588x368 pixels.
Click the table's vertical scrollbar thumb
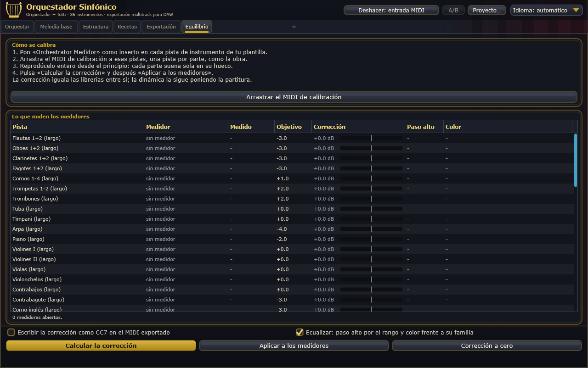576,160
